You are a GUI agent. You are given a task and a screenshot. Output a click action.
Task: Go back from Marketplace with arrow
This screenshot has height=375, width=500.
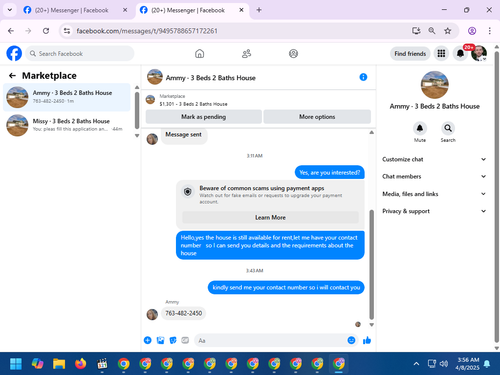12,76
